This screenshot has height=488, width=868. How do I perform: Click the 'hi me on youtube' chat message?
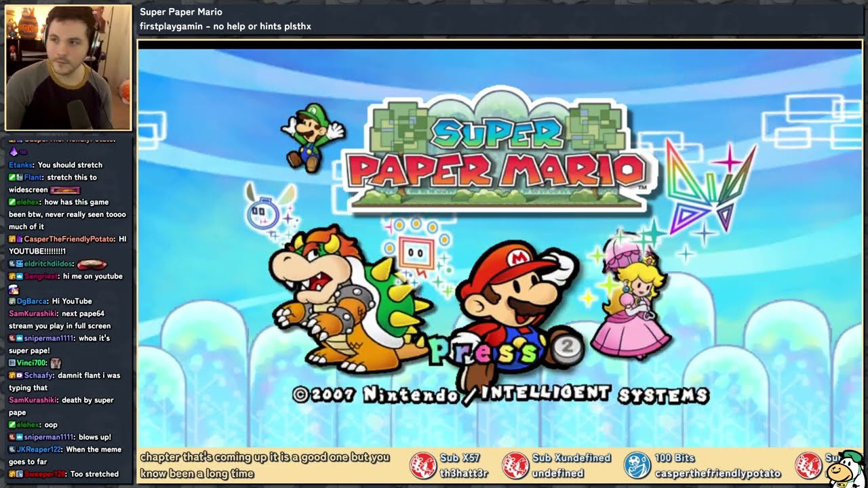point(92,276)
